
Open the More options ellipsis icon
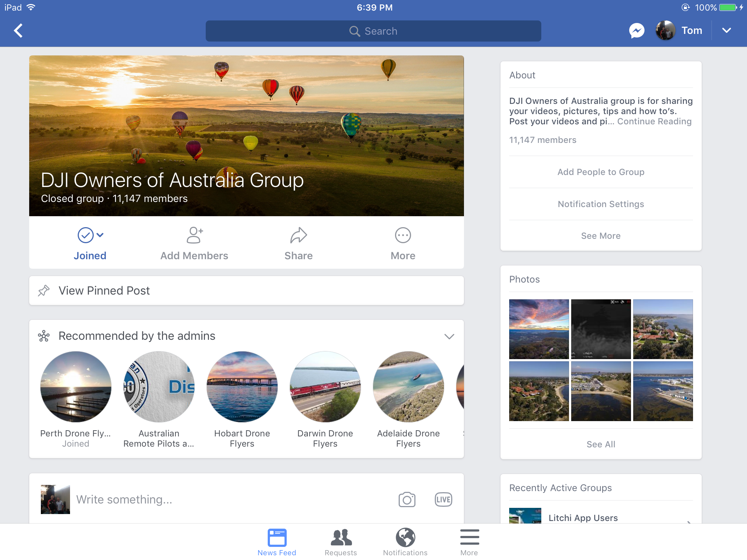tap(403, 235)
